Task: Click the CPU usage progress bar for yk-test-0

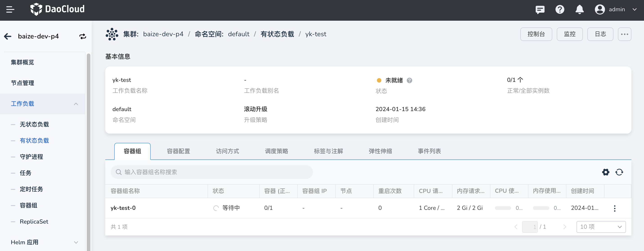Action: pos(503,208)
